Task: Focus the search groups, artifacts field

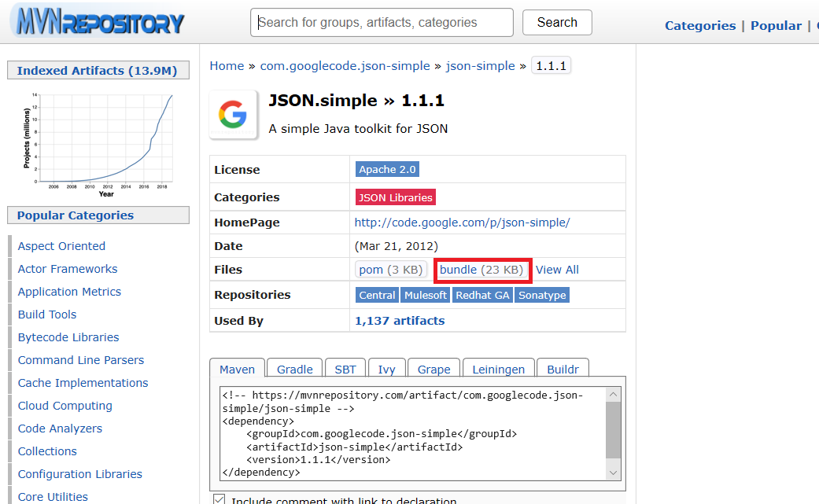Action: (382, 23)
